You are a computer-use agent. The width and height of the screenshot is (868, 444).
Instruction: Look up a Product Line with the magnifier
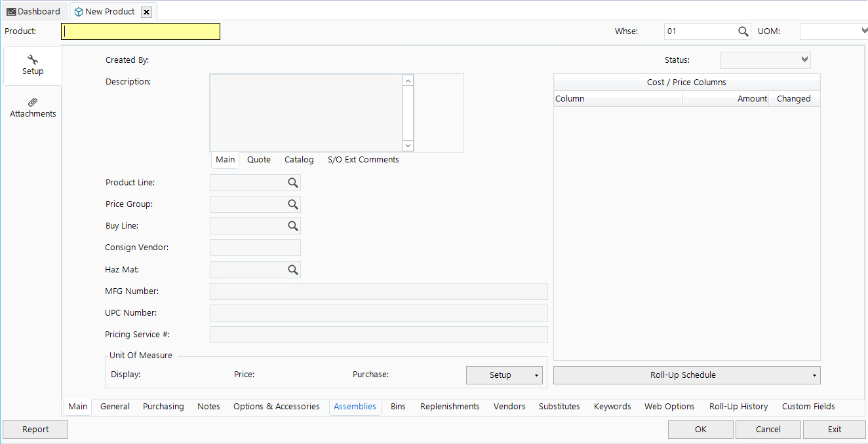coord(292,182)
